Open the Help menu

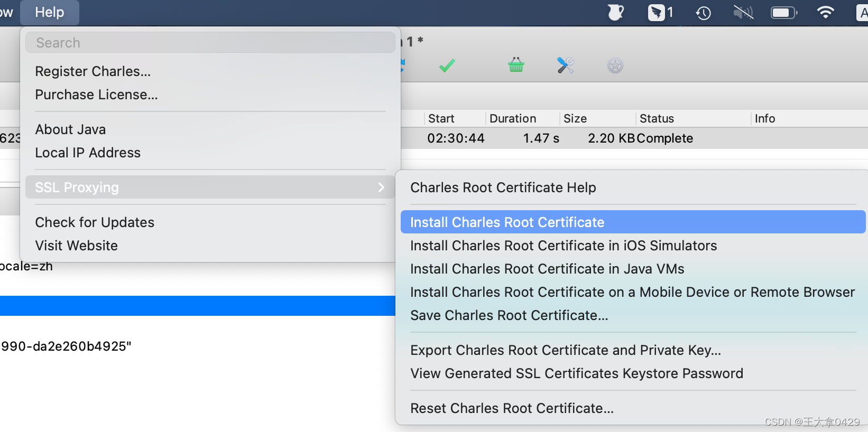(50, 12)
